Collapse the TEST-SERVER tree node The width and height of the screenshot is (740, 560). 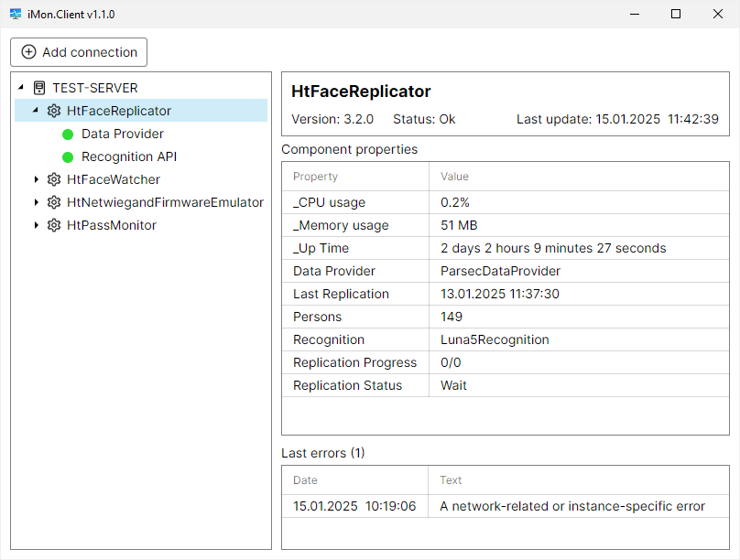(21, 88)
